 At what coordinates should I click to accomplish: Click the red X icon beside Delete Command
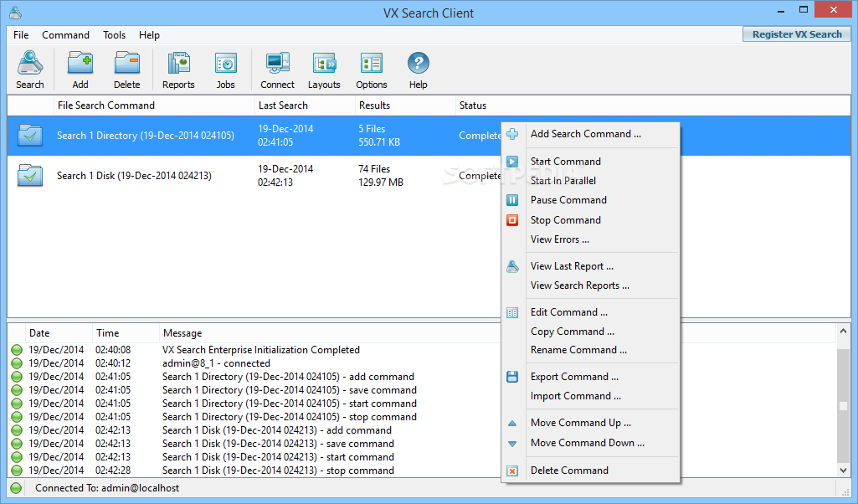click(x=512, y=471)
